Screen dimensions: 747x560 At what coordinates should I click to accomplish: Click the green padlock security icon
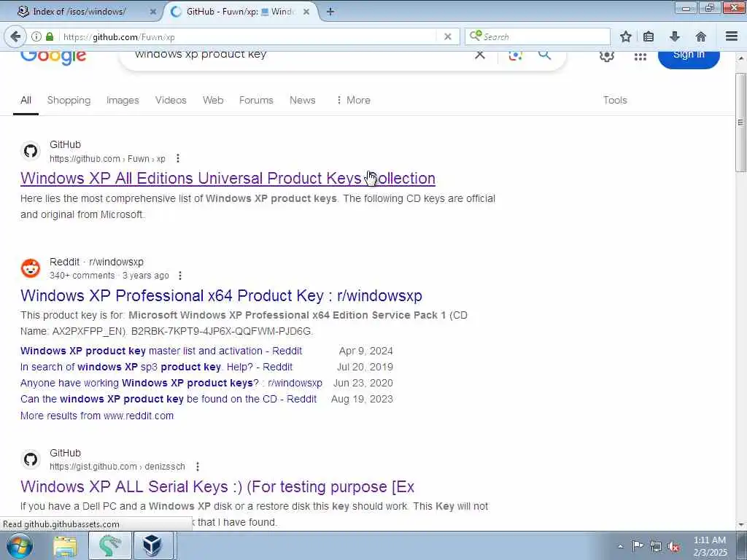pyautogui.click(x=50, y=36)
